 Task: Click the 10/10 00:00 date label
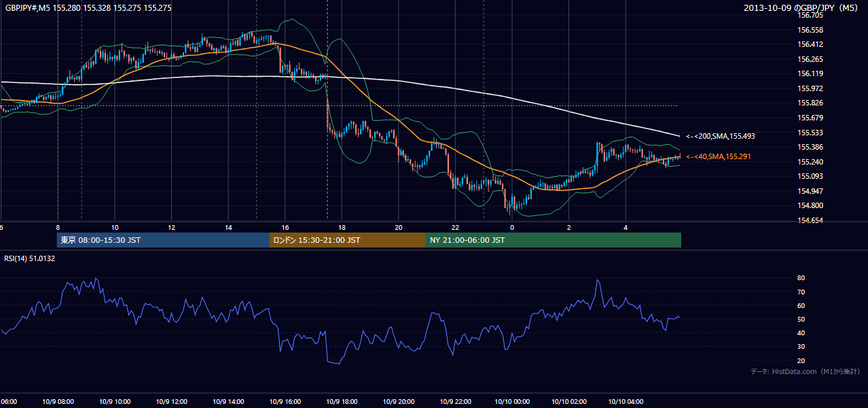point(512,402)
